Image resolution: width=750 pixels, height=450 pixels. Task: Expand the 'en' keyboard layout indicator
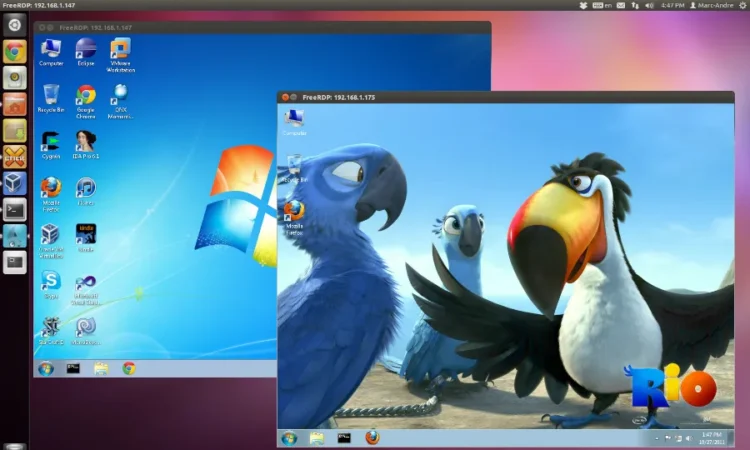(607, 5)
